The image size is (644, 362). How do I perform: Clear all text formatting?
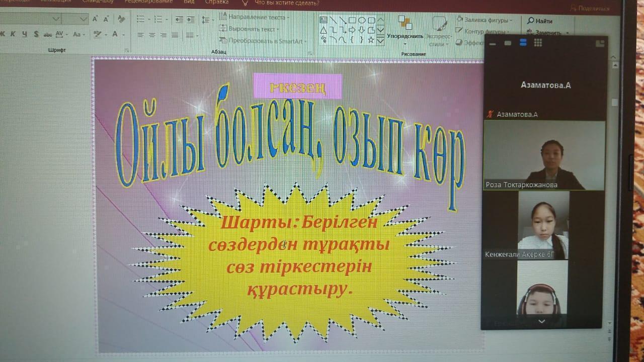pos(121,19)
